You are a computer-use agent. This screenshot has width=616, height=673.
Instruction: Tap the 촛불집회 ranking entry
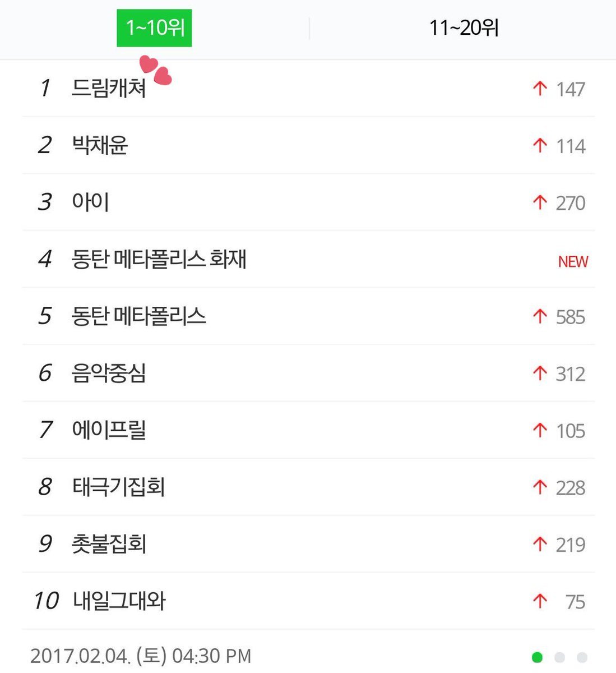(109, 544)
